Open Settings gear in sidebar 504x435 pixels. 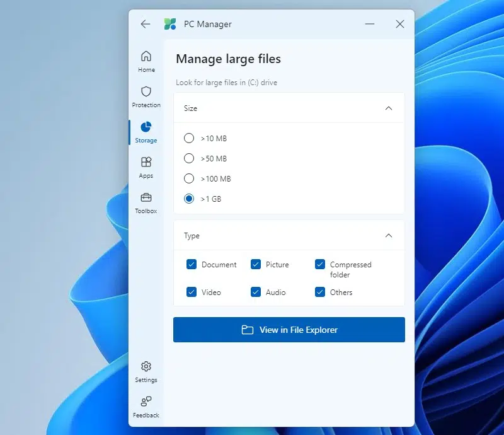tap(146, 371)
